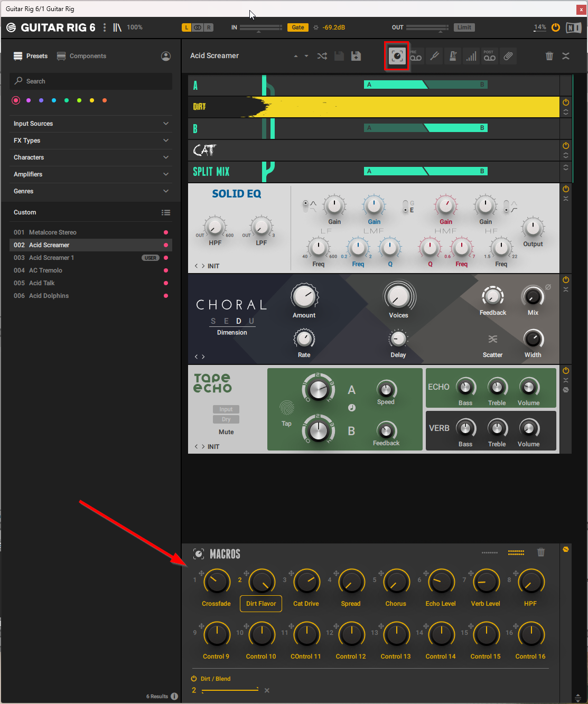Collapse the Solid EQ module
The height and width of the screenshot is (704, 588).
point(566,199)
